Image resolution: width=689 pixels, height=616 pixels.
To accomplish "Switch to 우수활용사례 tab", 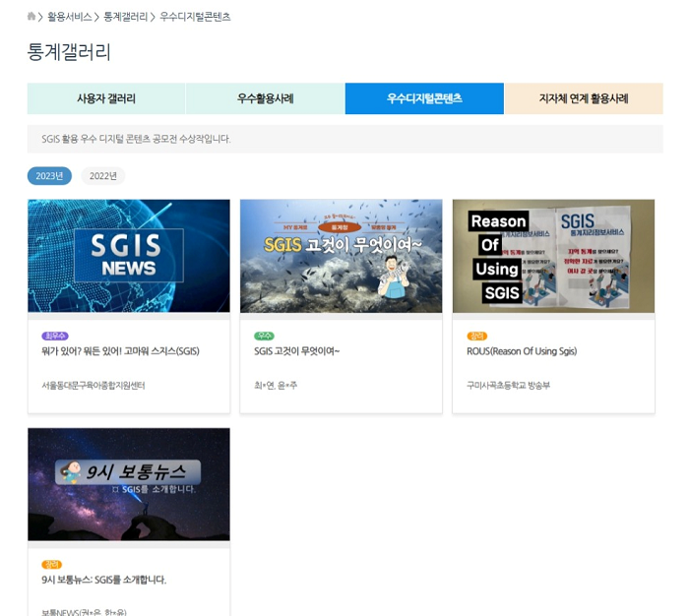I will (x=266, y=98).
